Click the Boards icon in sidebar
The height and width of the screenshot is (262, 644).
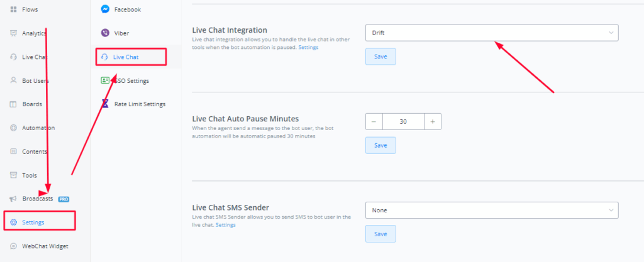point(14,104)
